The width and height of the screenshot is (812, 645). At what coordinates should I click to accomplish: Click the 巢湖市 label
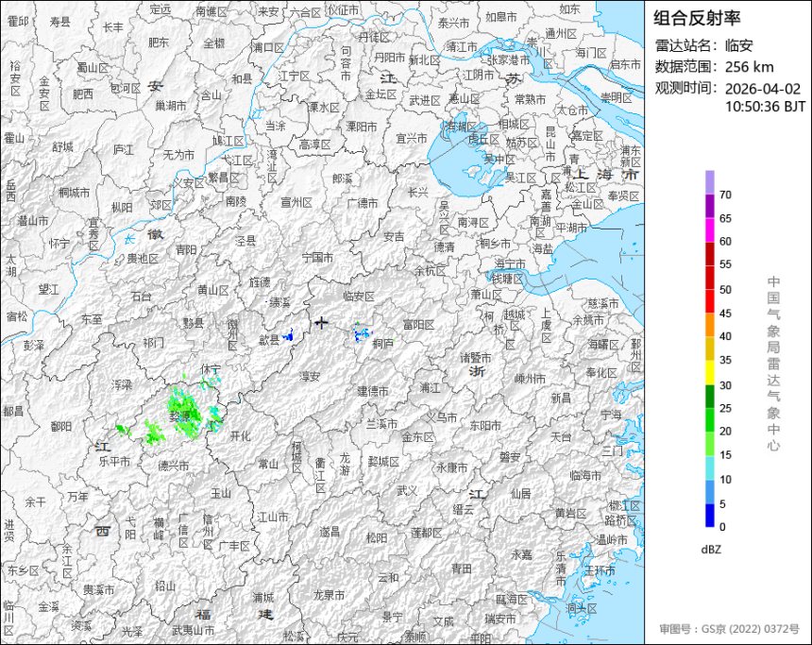pyautogui.click(x=171, y=106)
